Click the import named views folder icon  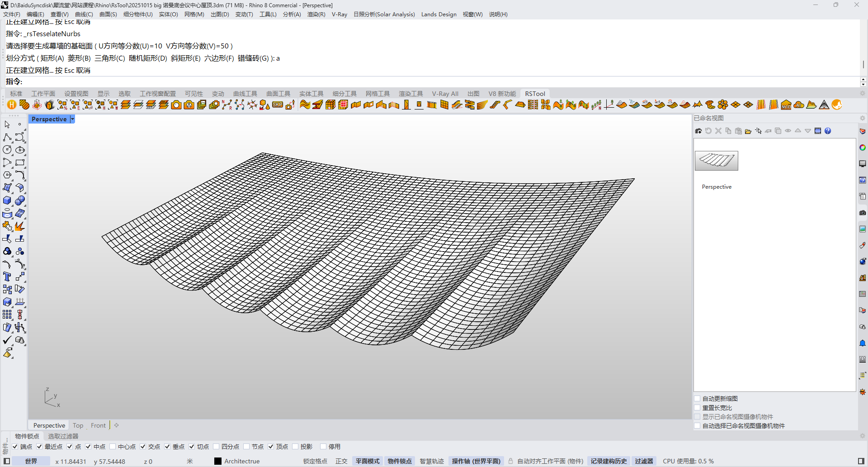tap(748, 131)
